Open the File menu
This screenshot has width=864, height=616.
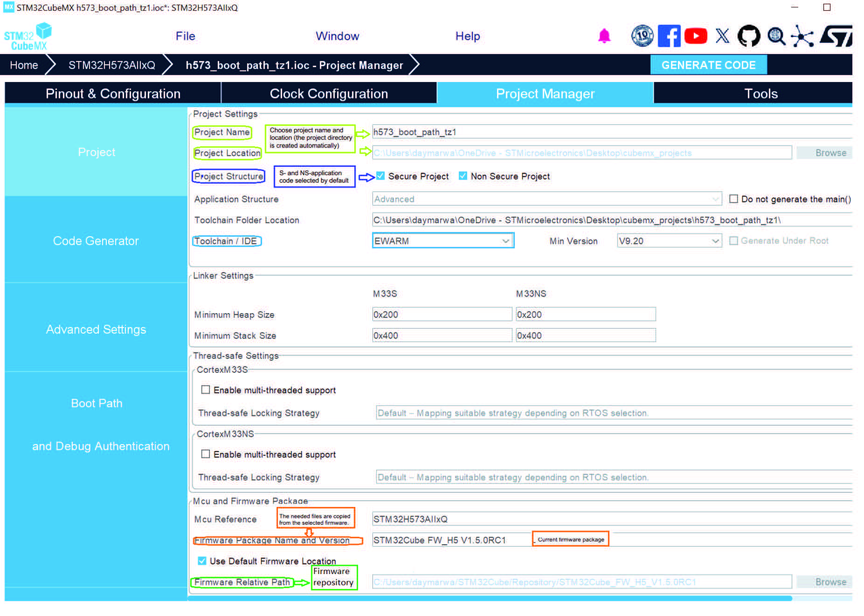click(185, 36)
